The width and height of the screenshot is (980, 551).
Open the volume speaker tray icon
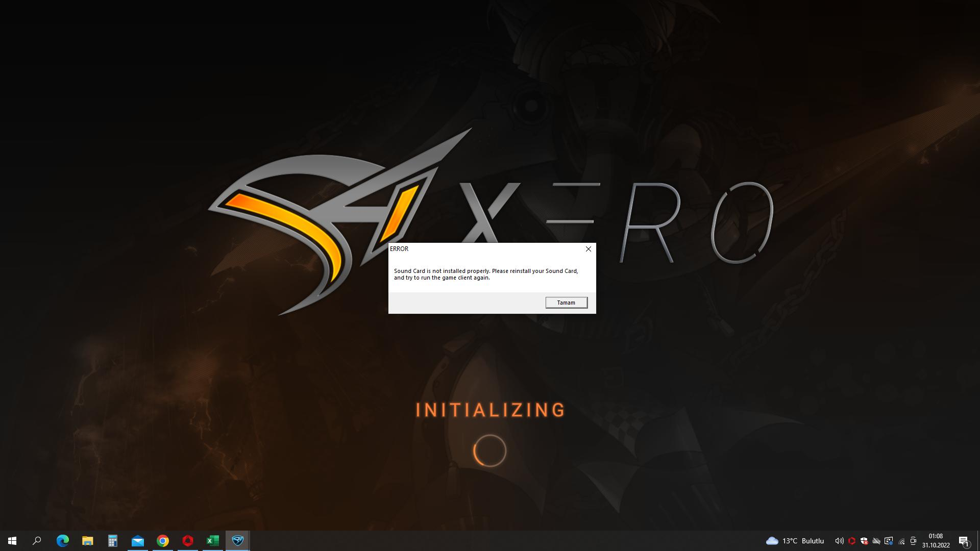pos(839,541)
